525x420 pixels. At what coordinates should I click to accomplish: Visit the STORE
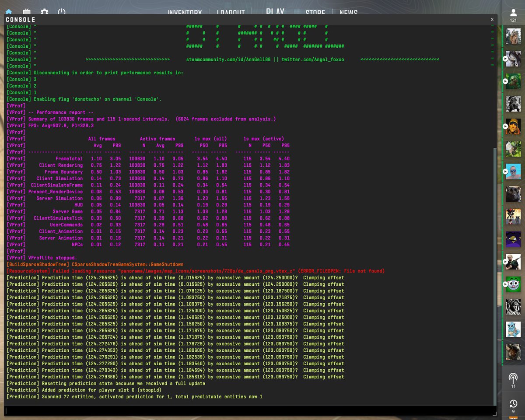tap(315, 12)
